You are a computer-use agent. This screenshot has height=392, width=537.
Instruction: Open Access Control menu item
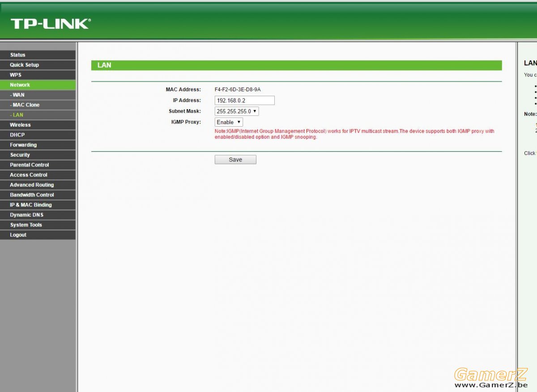click(x=38, y=175)
